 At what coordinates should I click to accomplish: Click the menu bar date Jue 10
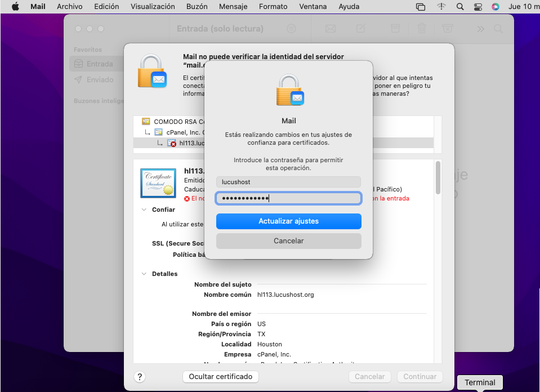coord(524,7)
